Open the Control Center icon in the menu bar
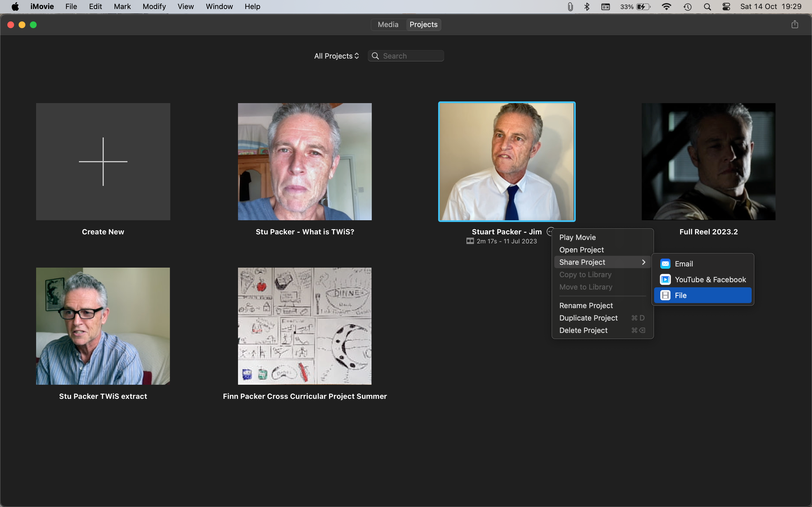Screen dimensions: 812x507 726,7
